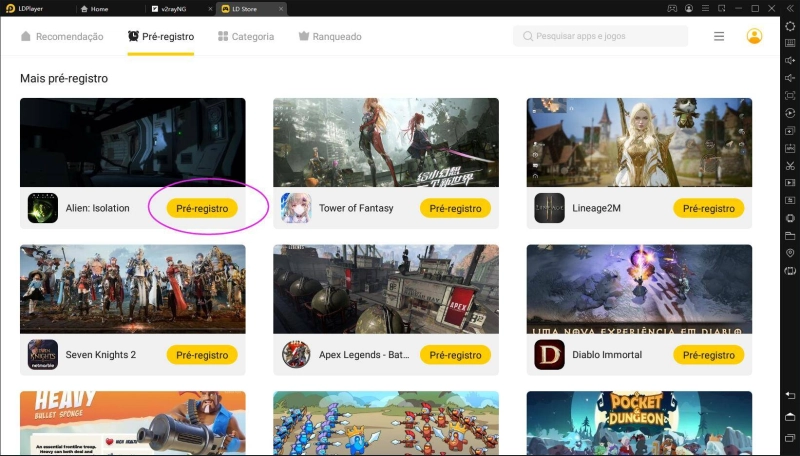Open the title bar menu icon
This screenshot has height=456, width=800.
[x=705, y=9]
